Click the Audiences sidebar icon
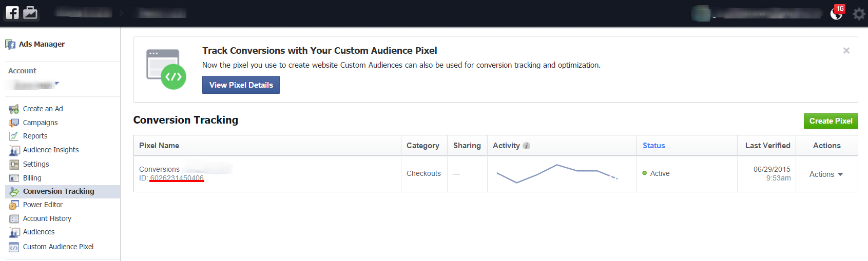The image size is (868, 261). (14, 232)
